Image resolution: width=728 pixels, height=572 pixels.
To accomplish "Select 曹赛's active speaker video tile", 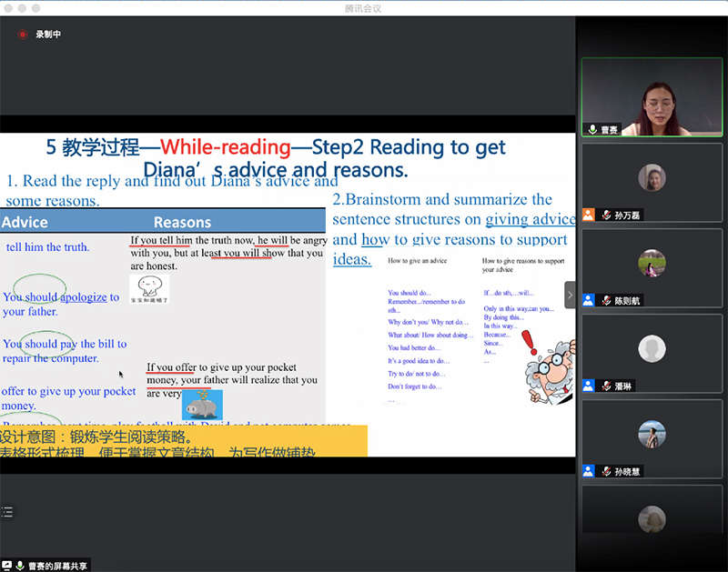I will pyautogui.click(x=652, y=97).
